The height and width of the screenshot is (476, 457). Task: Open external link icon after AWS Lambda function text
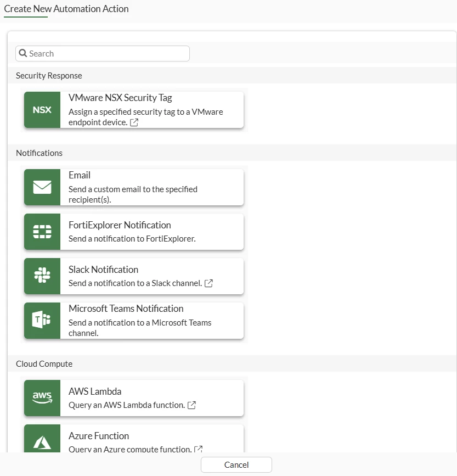pos(191,405)
